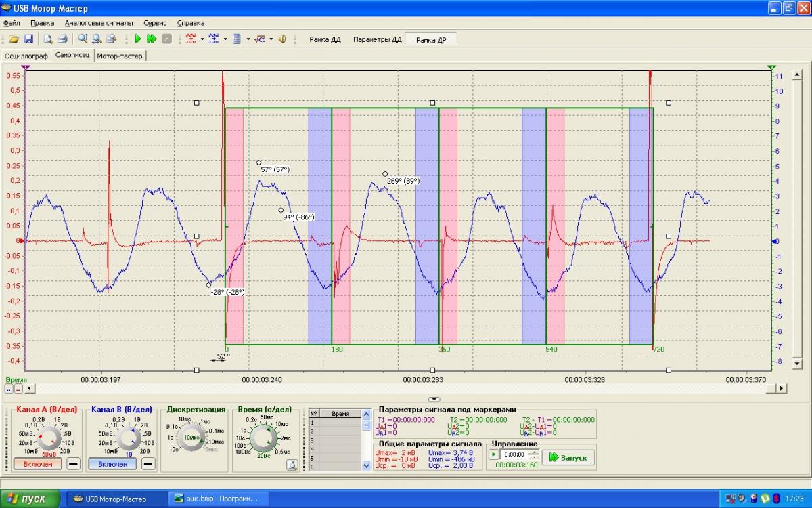Toggle Канал B Включен button
Screen dimensions: 812x508
(x=112, y=464)
